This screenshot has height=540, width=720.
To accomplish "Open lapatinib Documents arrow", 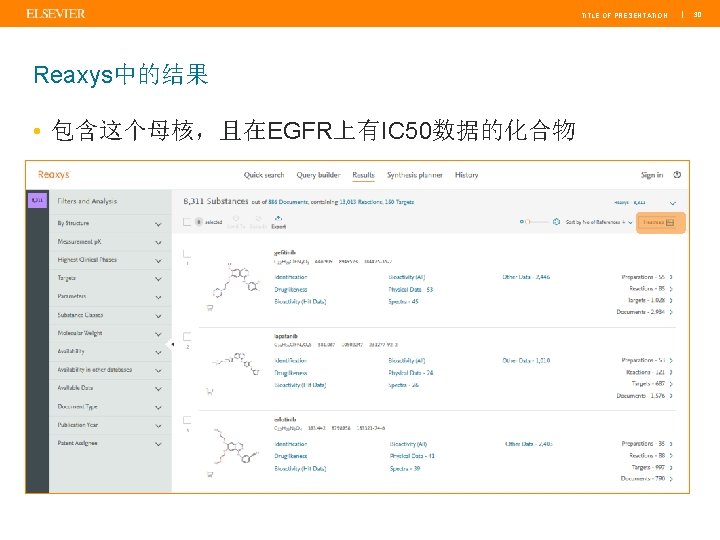I will [671, 396].
